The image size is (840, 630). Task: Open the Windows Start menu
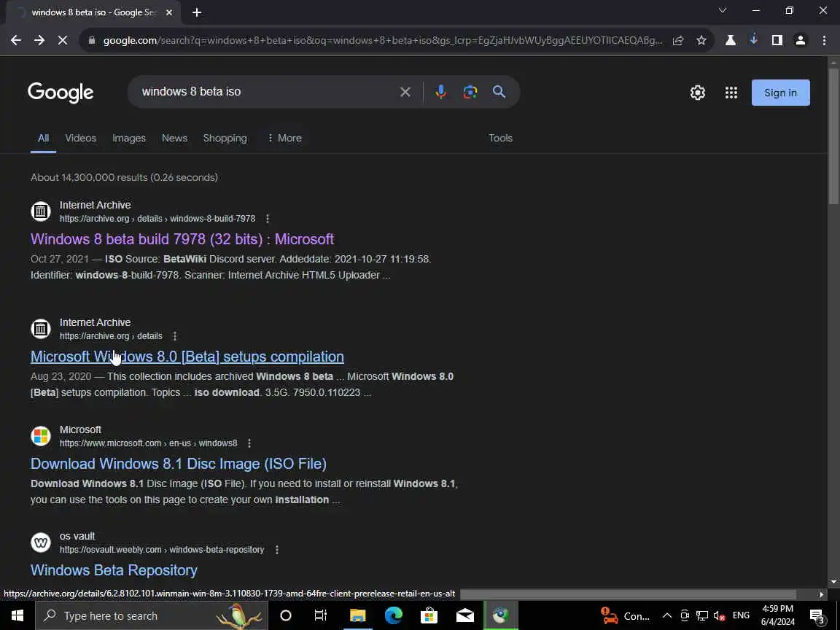[17, 615]
